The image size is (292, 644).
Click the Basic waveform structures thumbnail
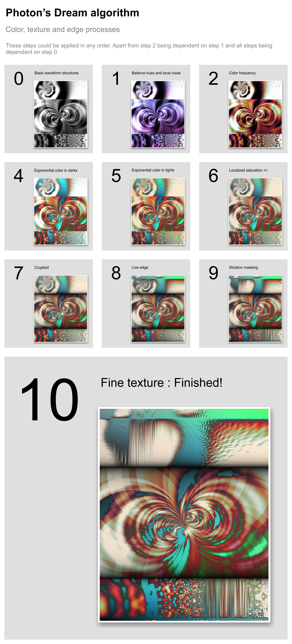(x=61, y=114)
